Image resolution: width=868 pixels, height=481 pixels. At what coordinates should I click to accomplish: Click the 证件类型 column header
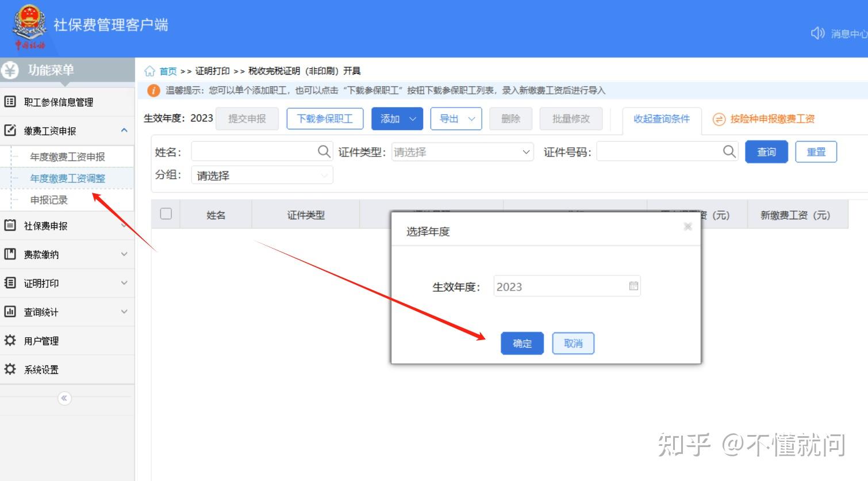(306, 215)
